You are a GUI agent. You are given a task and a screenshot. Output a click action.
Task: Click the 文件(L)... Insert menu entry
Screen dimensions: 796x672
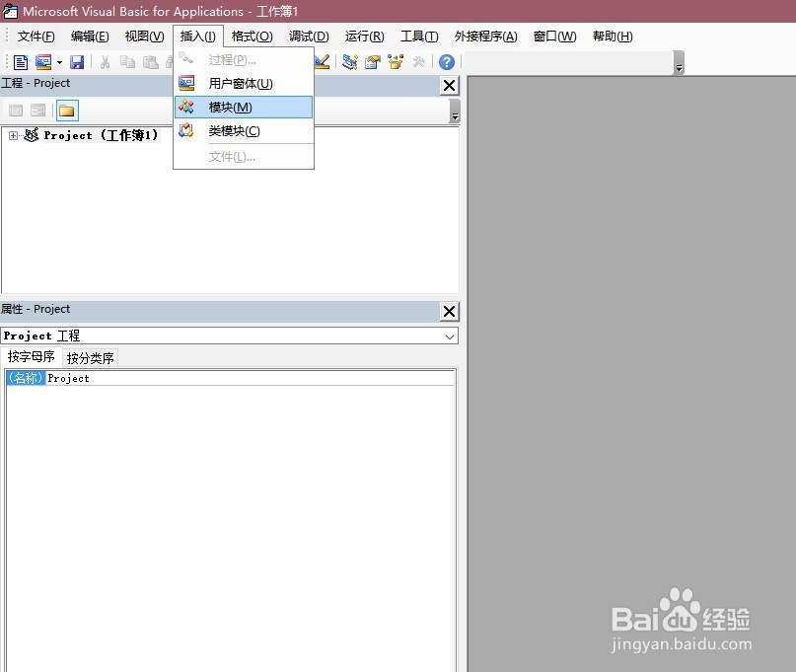coord(244,157)
